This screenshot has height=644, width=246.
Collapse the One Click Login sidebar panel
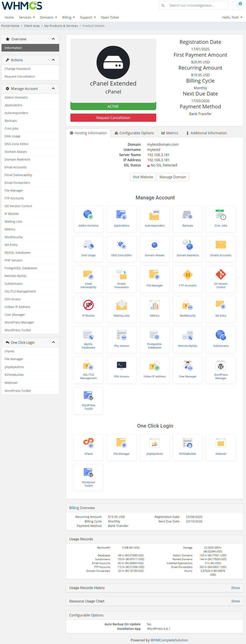[x=53, y=342]
